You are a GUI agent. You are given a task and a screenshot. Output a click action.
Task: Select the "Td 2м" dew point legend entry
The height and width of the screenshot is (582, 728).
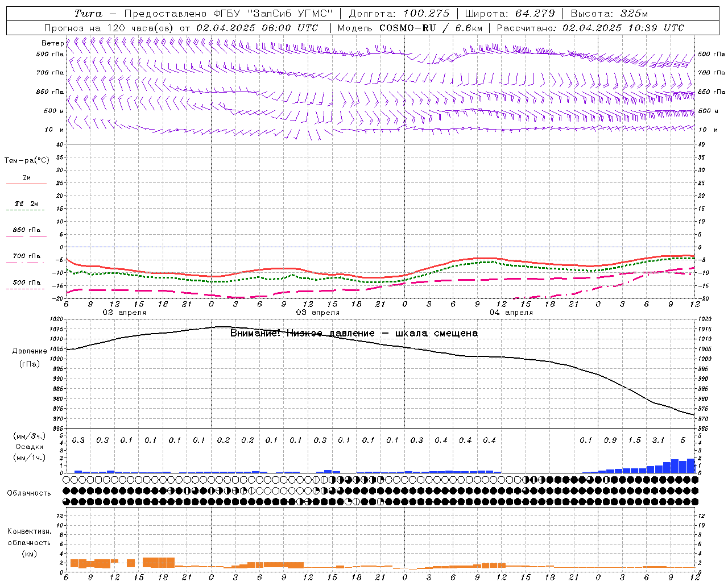click(26, 203)
